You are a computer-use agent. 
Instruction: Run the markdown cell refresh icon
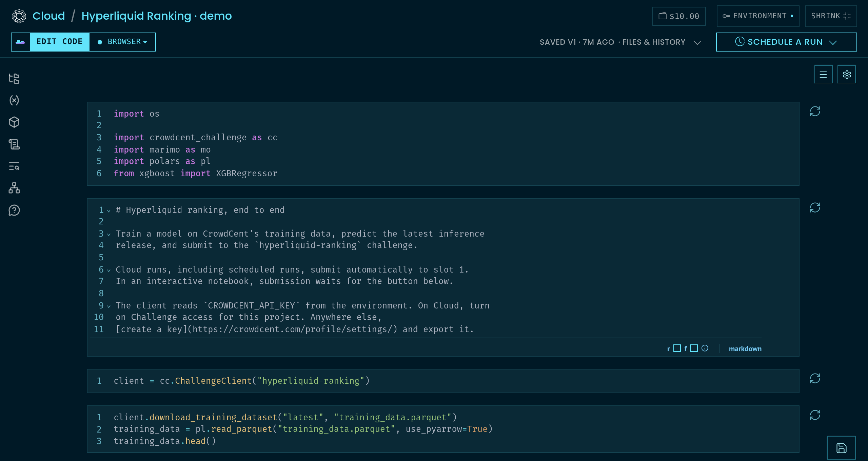pyautogui.click(x=815, y=207)
